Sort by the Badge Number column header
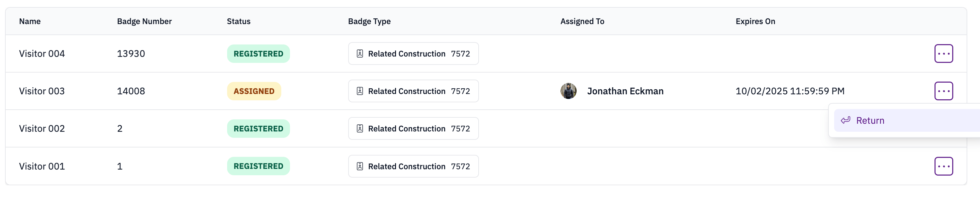 pos(144,21)
